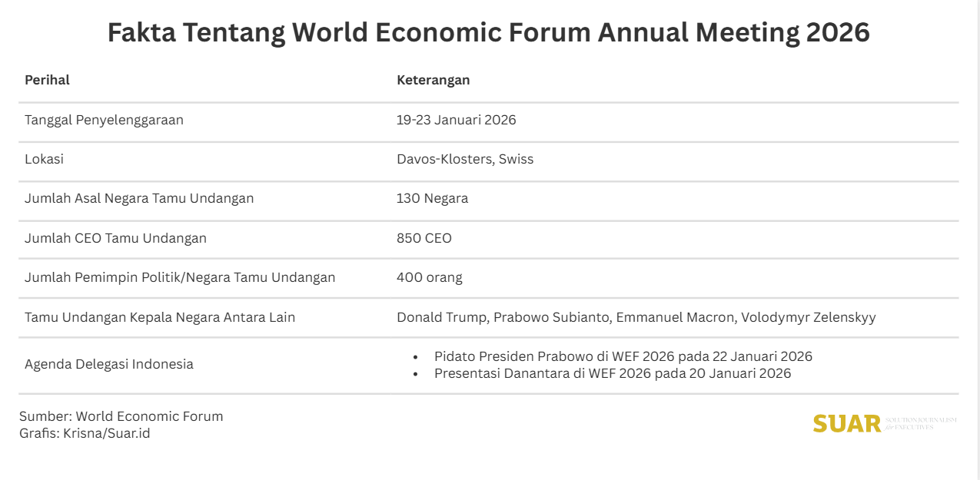
Task: Click the 130 Negara value
Action: pos(432,198)
